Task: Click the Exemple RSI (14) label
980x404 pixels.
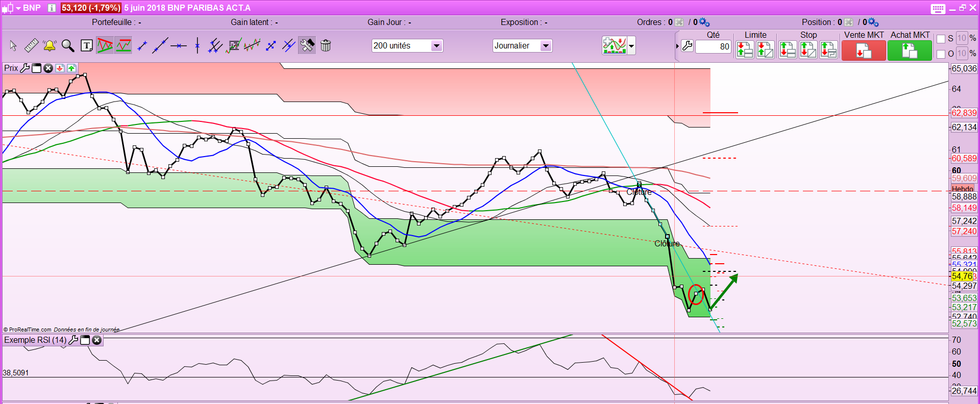Action: 35,340
